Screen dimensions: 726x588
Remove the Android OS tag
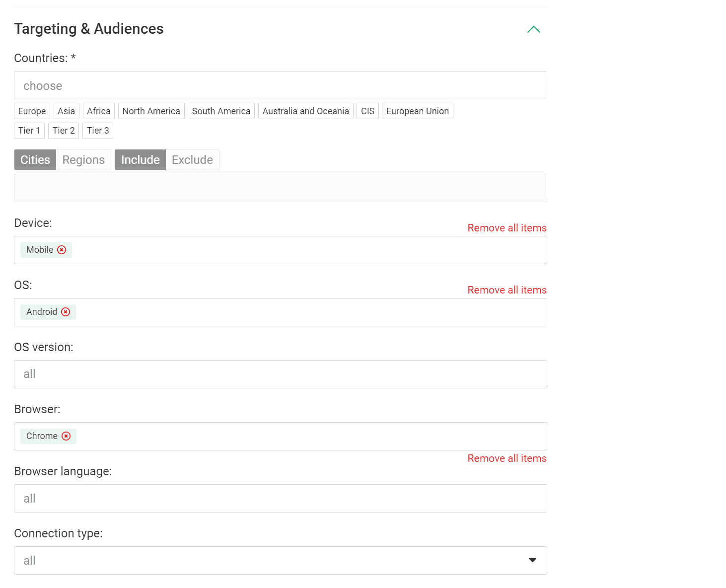[66, 312]
